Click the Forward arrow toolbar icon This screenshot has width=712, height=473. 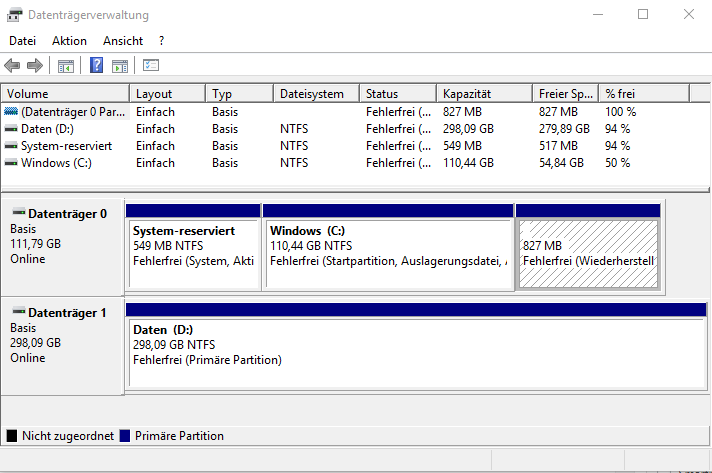pyautogui.click(x=35, y=65)
